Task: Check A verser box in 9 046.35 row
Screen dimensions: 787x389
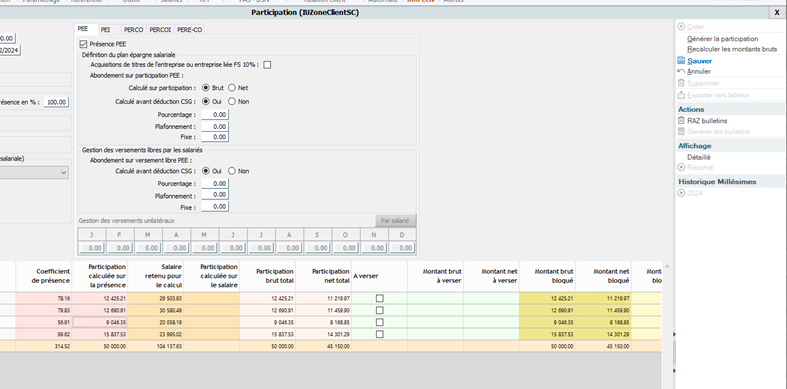Action: click(x=379, y=322)
